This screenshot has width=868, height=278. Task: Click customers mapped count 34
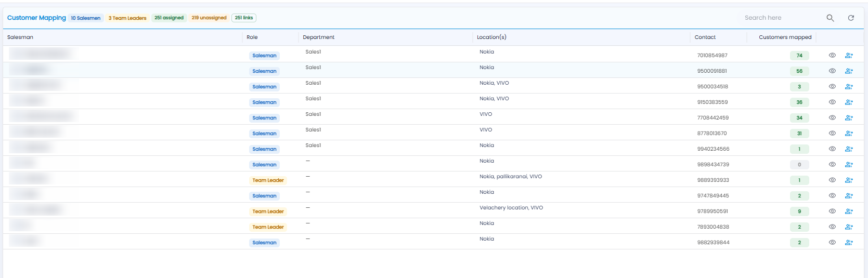click(799, 118)
